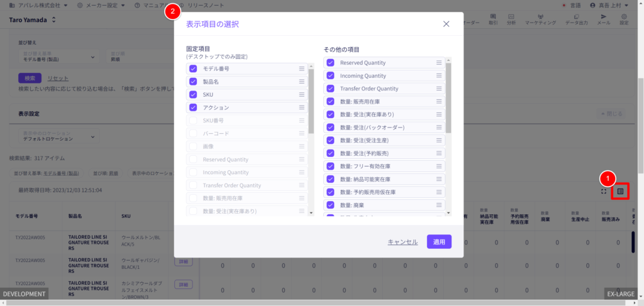The width and height of the screenshot is (644, 306).
Task: Open the 言語 language menu
Action: (x=571, y=5)
